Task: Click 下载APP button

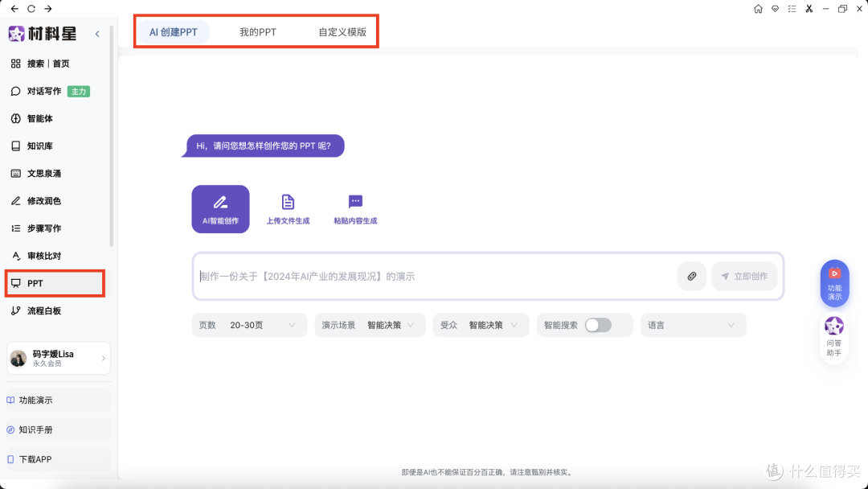Action: pyautogui.click(x=59, y=459)
